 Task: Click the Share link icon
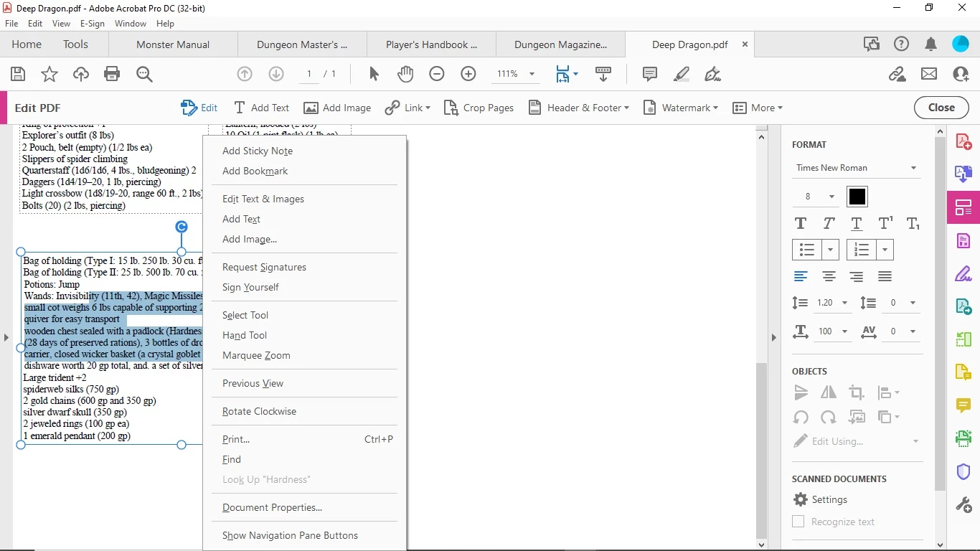897,74
